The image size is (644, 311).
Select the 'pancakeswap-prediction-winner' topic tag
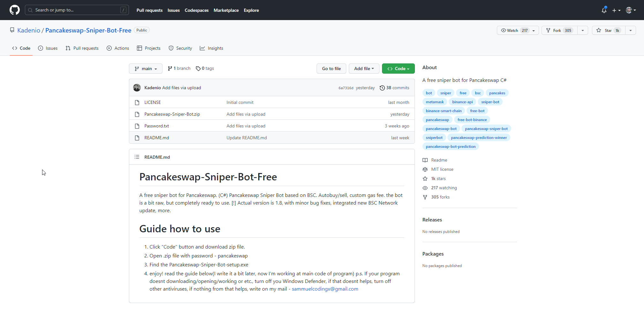[479, 138]
